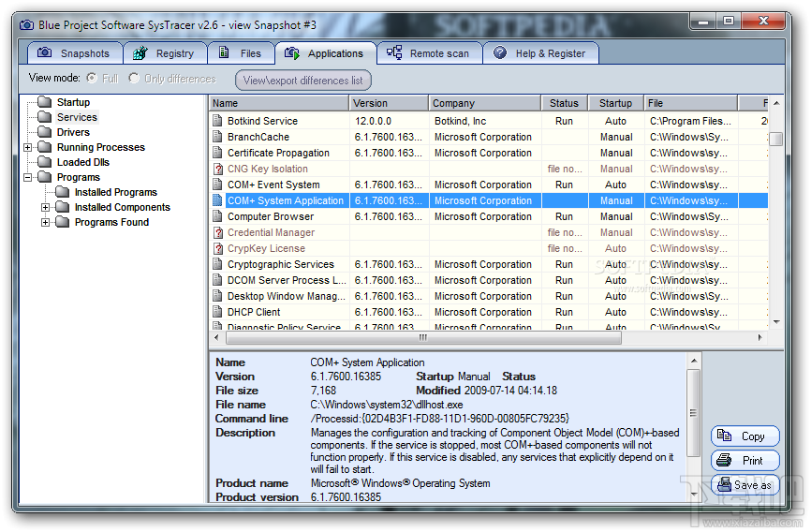Viewport: 811px width, 532px height.
Task: Click the DHCP Client service icon
Action: (x=217, y=312)
